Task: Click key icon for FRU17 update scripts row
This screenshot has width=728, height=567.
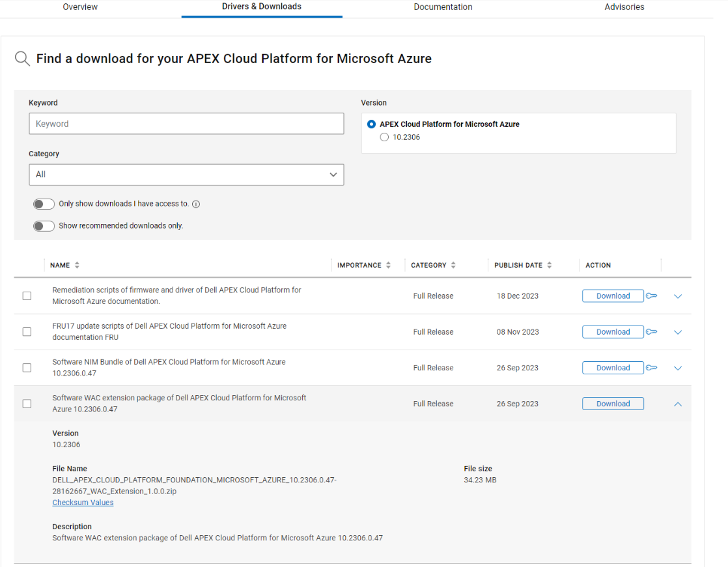Action: pos(651,332)
